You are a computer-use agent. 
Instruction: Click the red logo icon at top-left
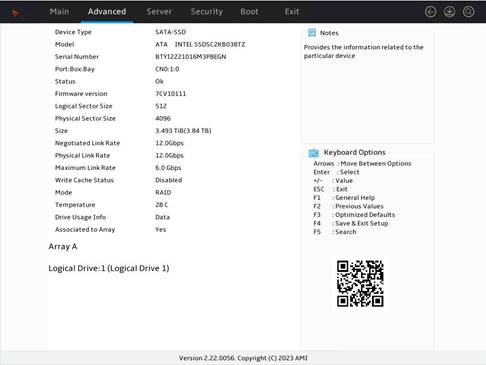[16, 13]
